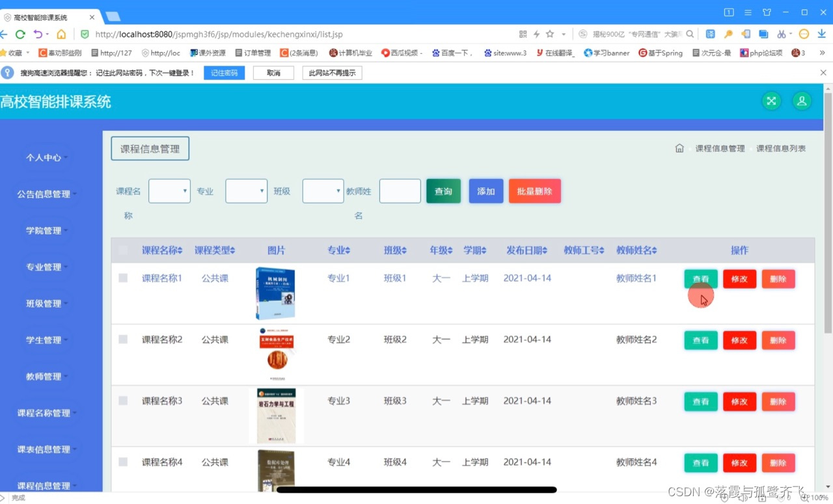Screen dimensions: 833x504
Task: Click the lightning speed mode icon
Action: point(537,34)
